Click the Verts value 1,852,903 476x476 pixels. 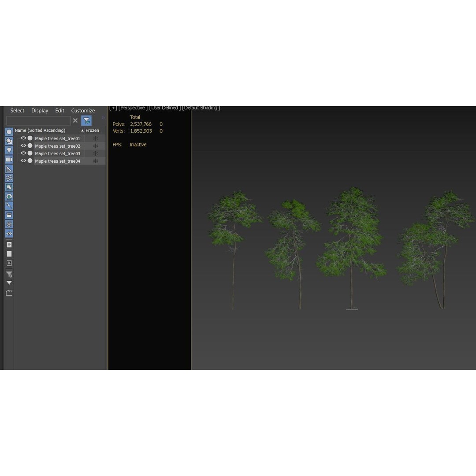[x=141, y=131]
